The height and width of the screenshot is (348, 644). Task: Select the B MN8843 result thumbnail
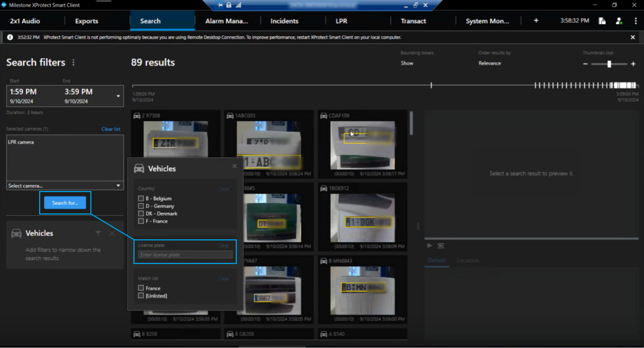click(x=363, y=290)
